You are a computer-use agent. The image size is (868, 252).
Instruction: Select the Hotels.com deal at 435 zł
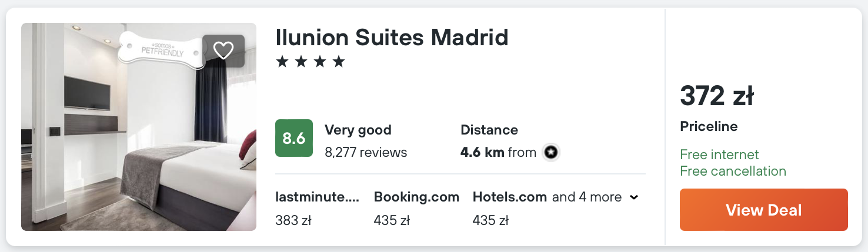[509, 209]
